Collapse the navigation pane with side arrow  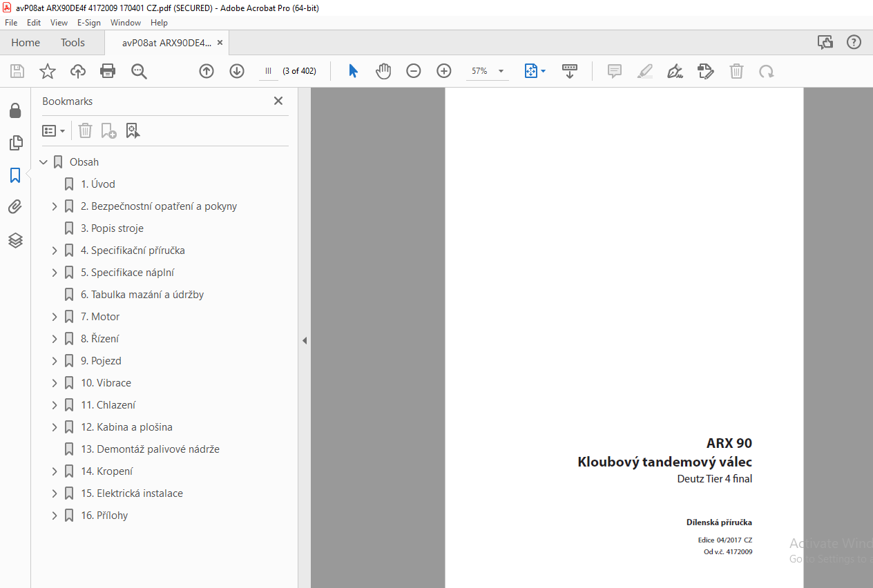pos(305,340)
